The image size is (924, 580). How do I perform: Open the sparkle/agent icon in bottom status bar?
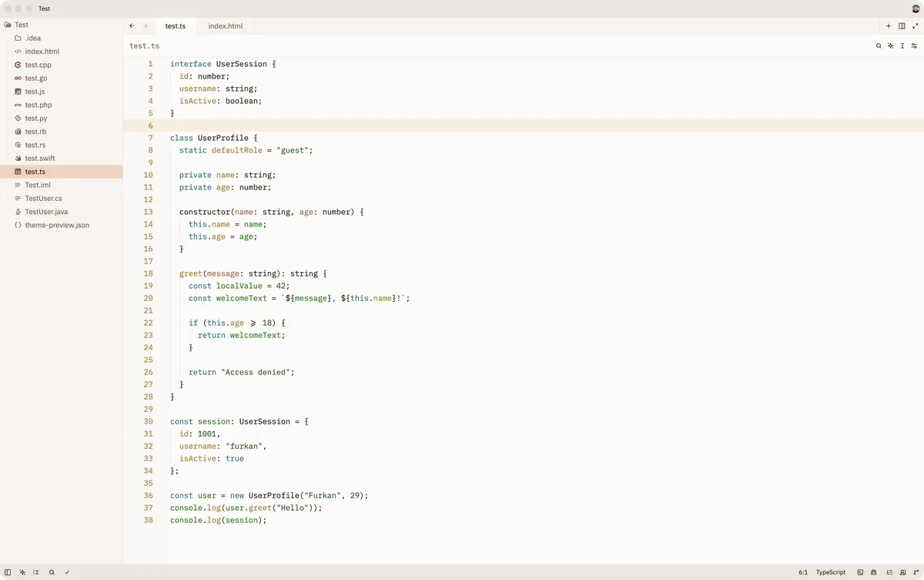coord(22,572)
